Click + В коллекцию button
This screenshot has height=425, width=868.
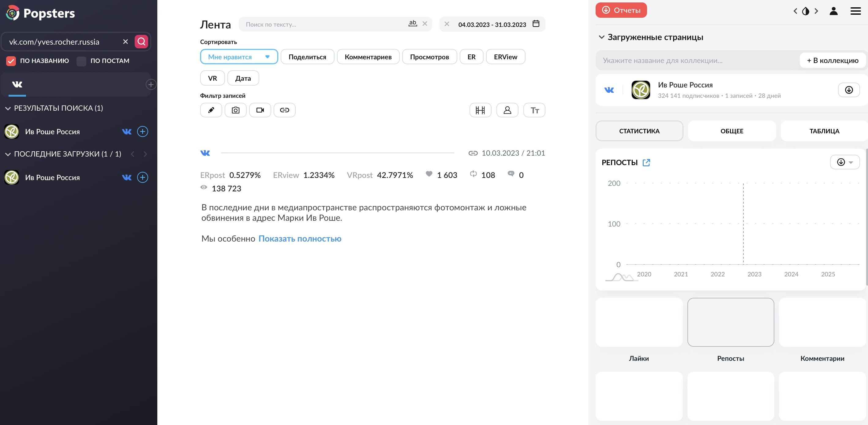pyautogui.click(x=832, y=61)
